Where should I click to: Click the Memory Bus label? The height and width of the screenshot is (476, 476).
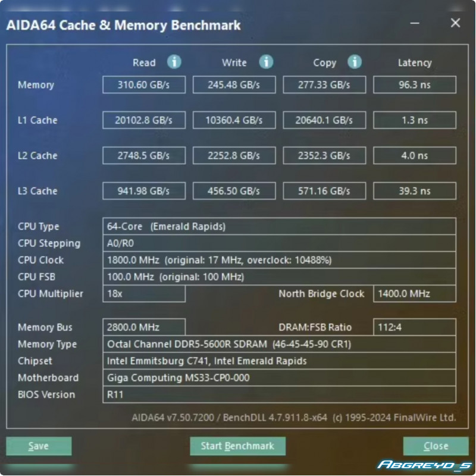tap(45, 327)
